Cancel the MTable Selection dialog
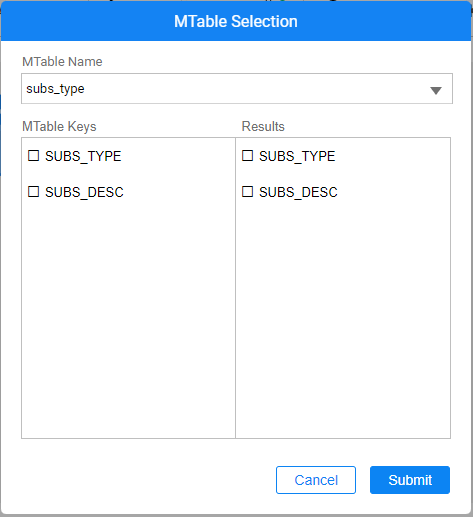 (316, 480)
